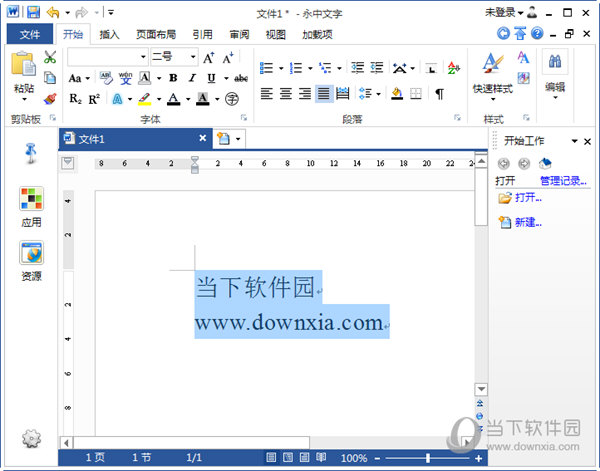This screenshot has height=471, width=600.
Task: Sort text with the A-Z sort icon
Action: (x=454, y=68)
